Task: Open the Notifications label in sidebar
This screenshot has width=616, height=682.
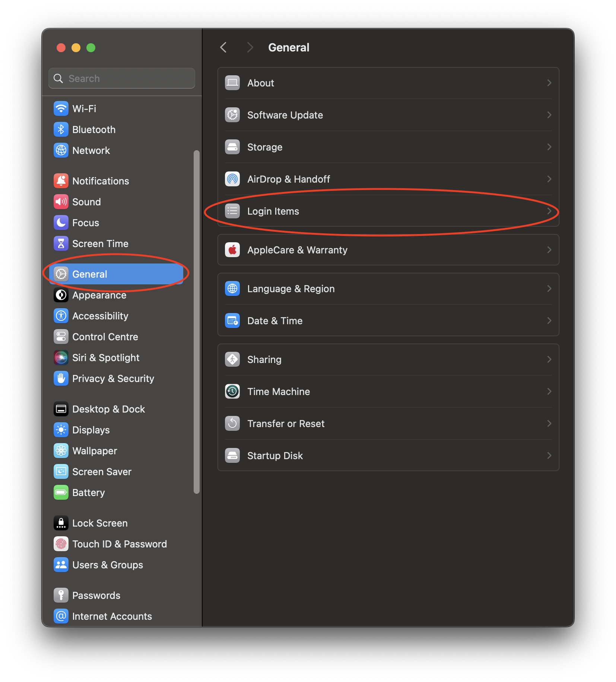Action: [x=101, y=181]
